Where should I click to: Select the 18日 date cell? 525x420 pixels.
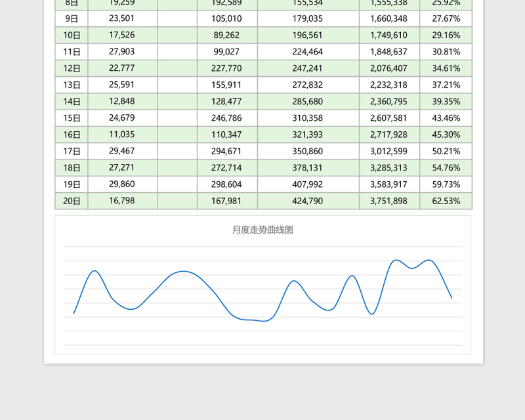click(72, 168)
